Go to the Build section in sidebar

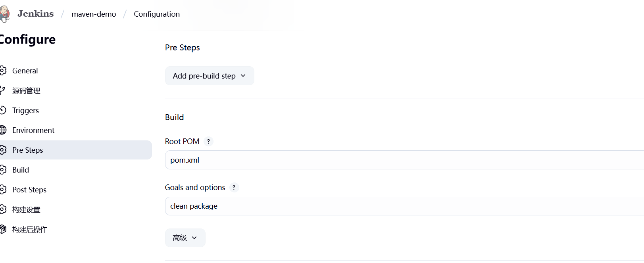21,170
